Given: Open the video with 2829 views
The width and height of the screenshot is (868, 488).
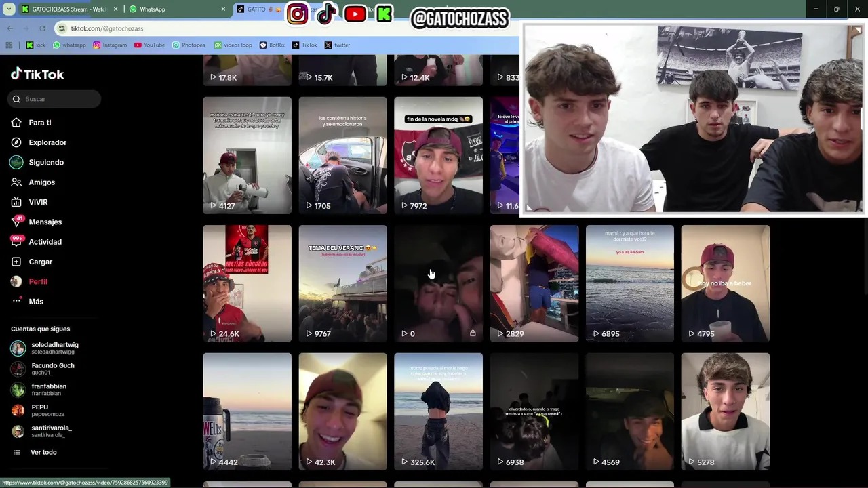Looking at the screenshot, I should pos(534,283).
